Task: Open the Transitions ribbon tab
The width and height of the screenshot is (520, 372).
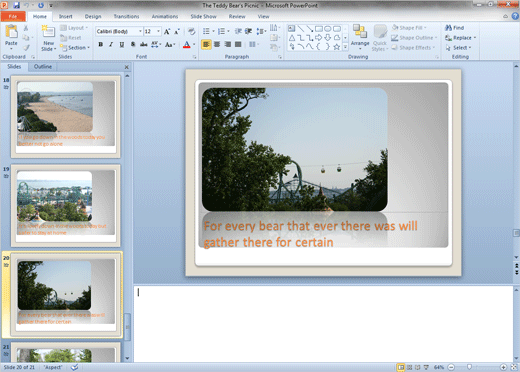Action: [126, 16]
